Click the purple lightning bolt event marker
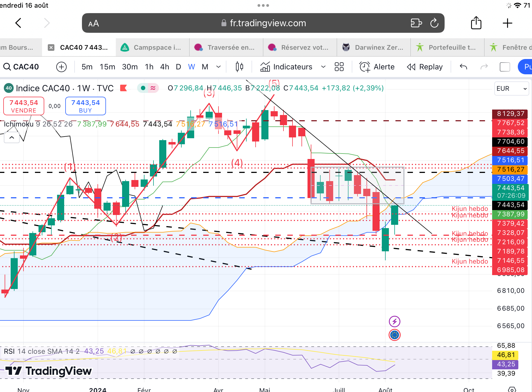This screenshot has height=392, width=532. pyautogui.click(x=394, y=322)
